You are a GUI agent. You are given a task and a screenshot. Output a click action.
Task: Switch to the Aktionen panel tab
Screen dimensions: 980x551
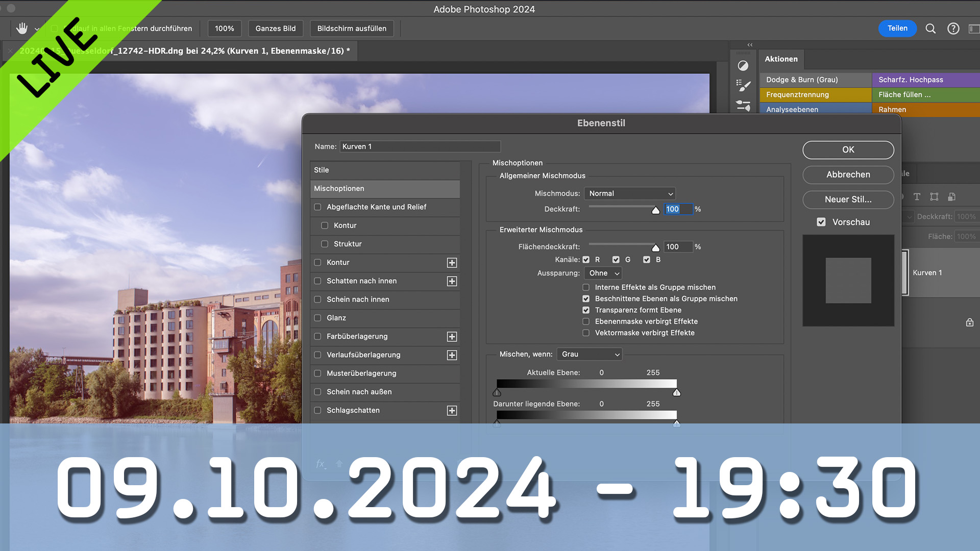(x=781, y=59)
